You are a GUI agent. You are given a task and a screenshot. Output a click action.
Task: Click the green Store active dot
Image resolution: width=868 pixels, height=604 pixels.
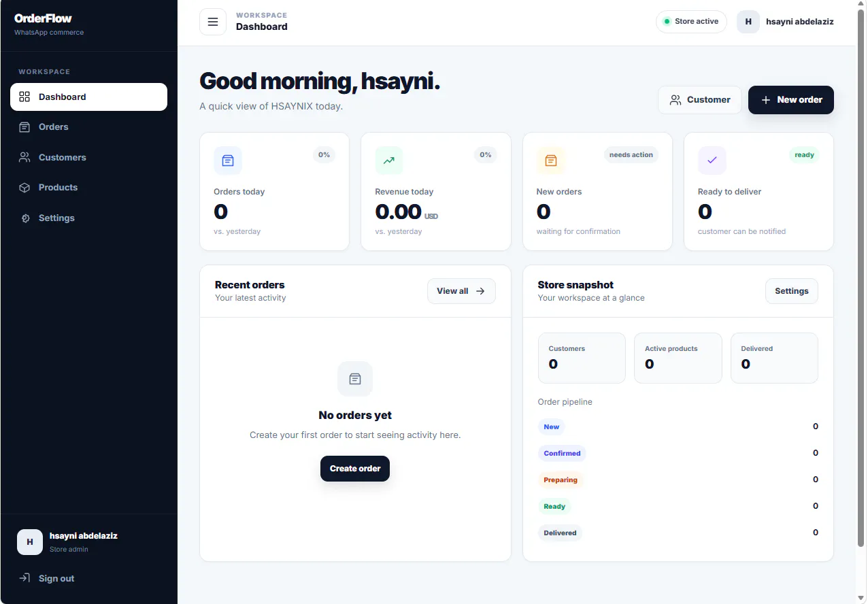pos(667,22)
